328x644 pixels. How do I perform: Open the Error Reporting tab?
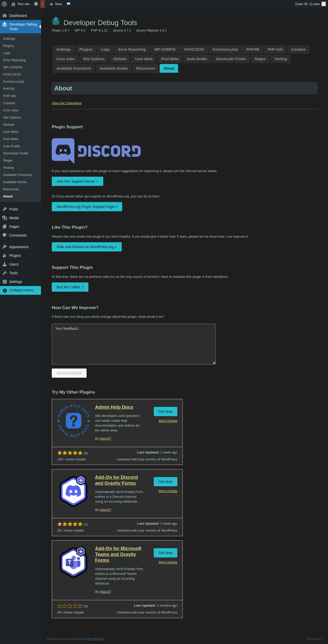pyautogui.click(x=132, y=49)
